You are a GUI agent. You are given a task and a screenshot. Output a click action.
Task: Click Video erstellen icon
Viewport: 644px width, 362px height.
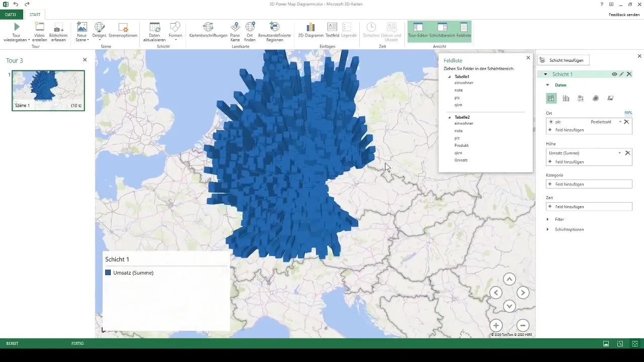(39, 27)
